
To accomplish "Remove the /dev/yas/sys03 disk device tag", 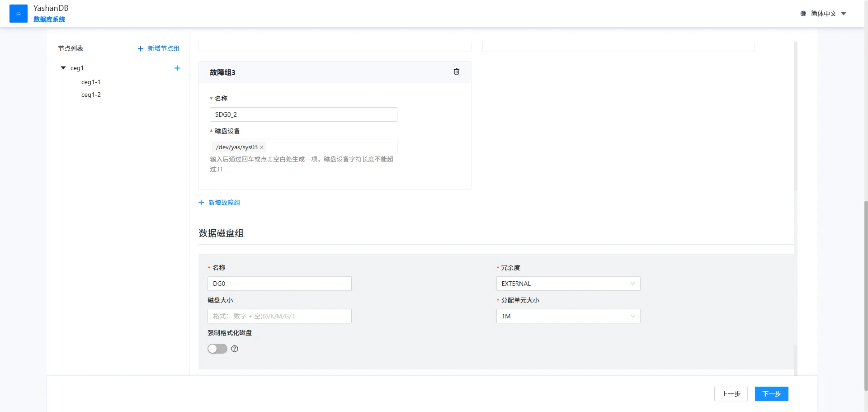I will [262, 147].
